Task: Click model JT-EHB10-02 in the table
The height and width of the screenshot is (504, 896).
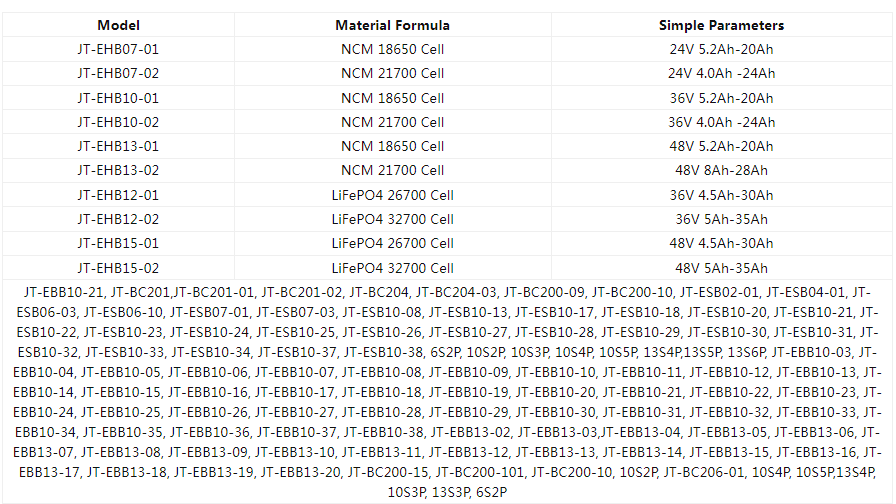Action: (x=118, y=122)
